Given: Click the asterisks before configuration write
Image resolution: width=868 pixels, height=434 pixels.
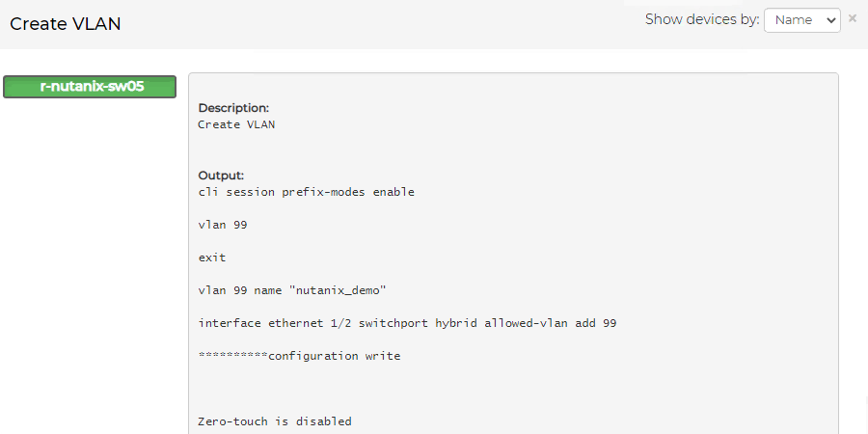Looking at the screenshot, I should click(232, 356).
